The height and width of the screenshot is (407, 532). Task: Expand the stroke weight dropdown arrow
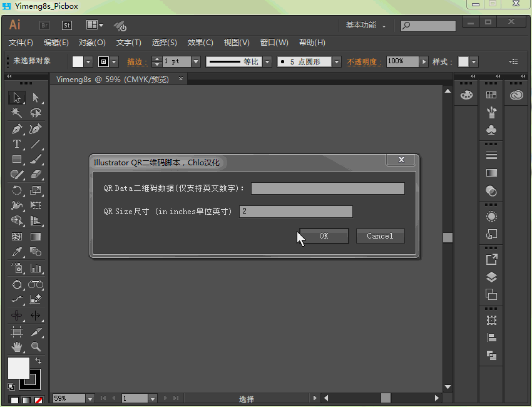[196, 61]
